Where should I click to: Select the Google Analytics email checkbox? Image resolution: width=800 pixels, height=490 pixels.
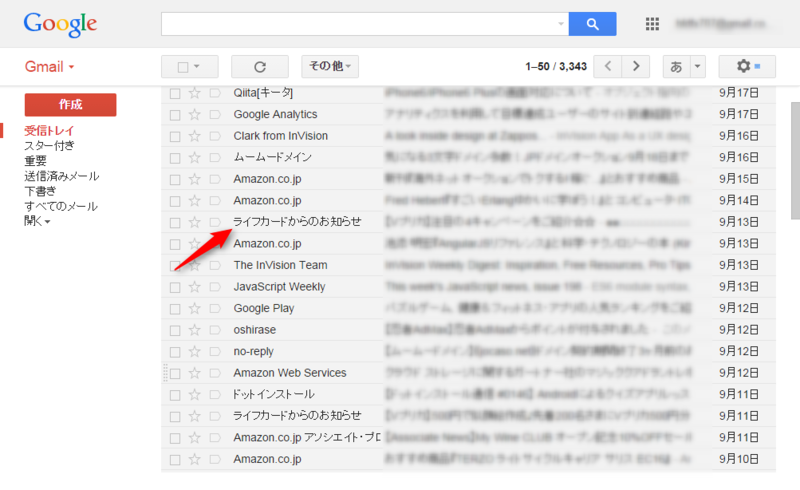[175, 115]
